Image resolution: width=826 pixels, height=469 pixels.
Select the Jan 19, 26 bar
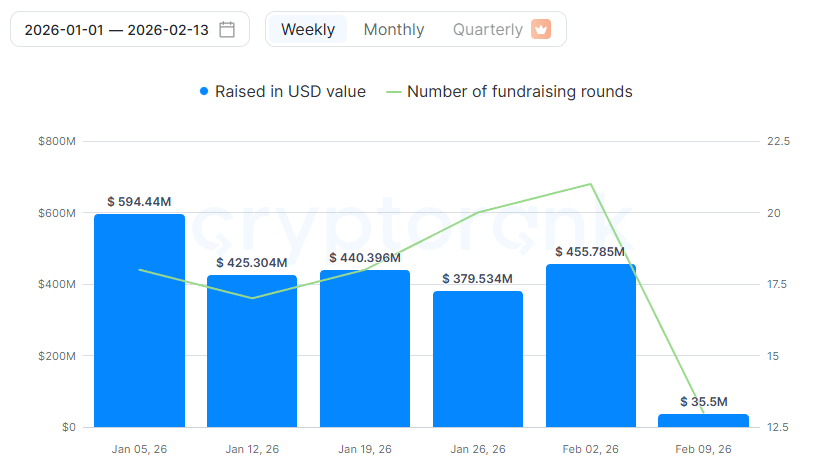tap(365, 348)
